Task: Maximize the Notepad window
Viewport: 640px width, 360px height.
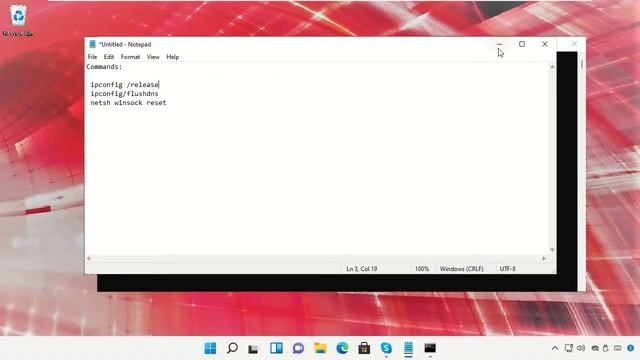Action: point(522,44)
